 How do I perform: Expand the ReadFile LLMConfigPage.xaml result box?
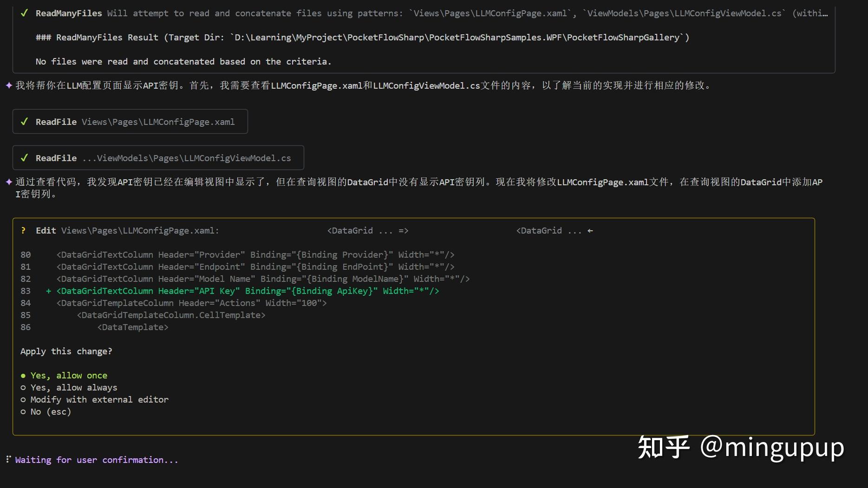(130, 122)
